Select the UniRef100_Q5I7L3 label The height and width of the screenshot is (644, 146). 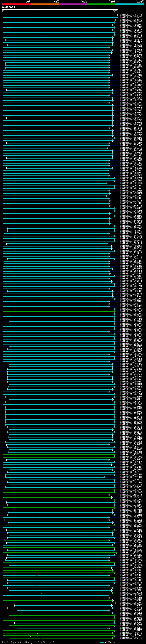(131, 42)
